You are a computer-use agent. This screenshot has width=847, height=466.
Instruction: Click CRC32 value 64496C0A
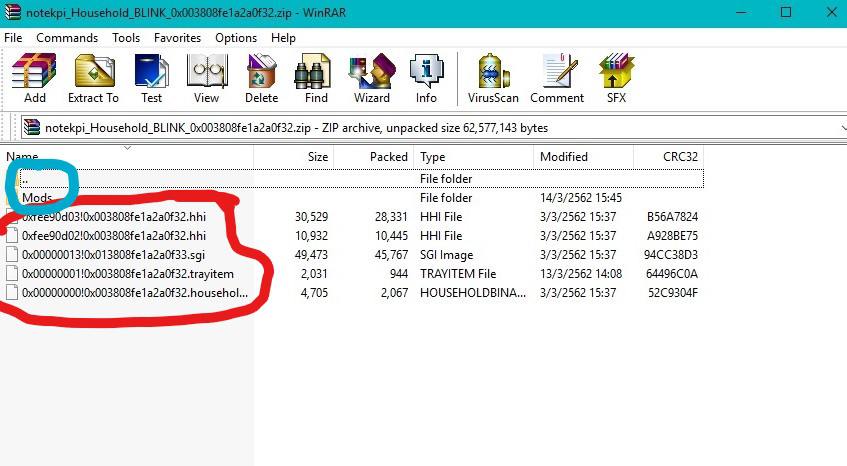click(672, 273)
